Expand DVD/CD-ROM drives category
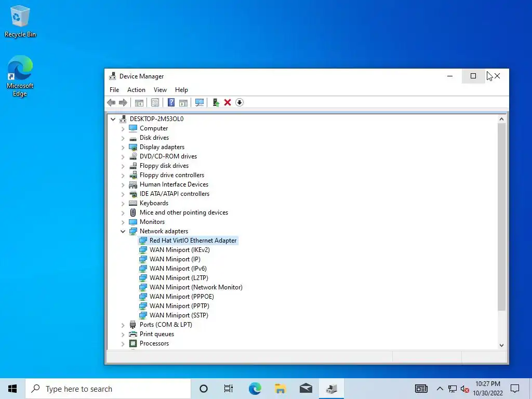The height and width of the screenshot is (399, 532). coord(123,157)
